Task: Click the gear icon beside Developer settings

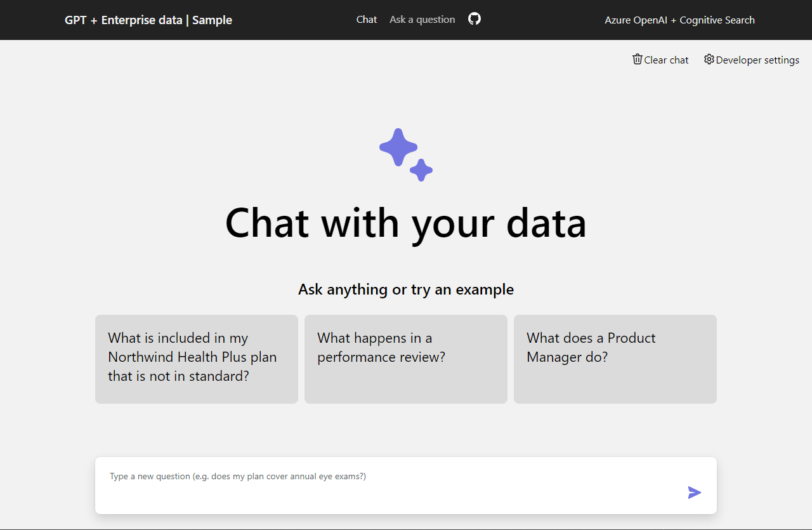Action: click(709, 59)
